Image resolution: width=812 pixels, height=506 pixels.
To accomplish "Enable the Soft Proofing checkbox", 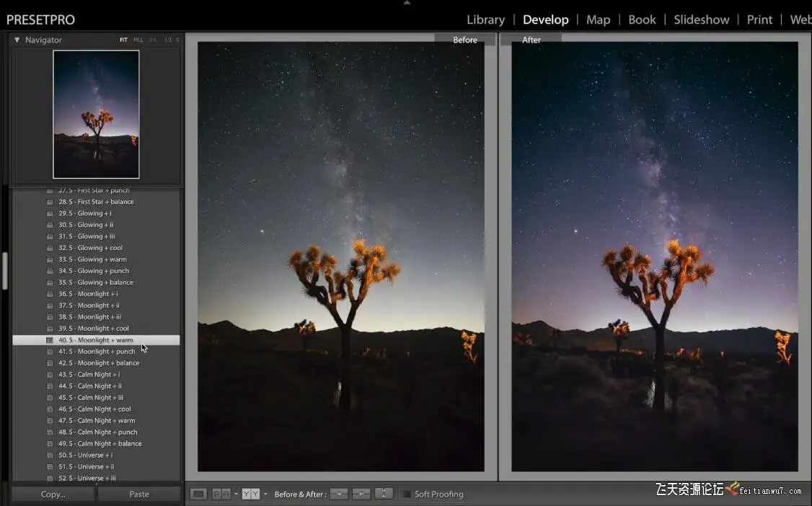I will [407, 494].
